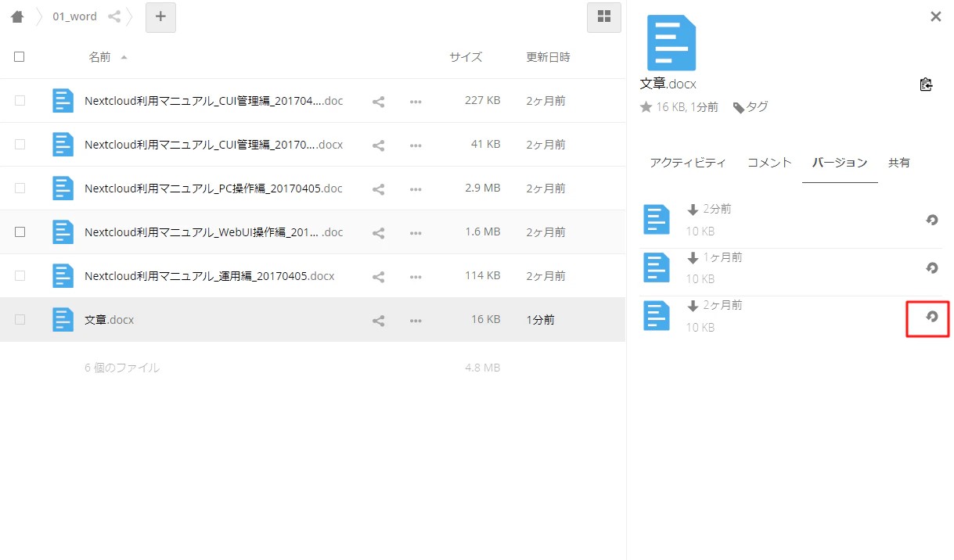Select checkbox for 運用編_20170405.docx

(x=20, y=276)
